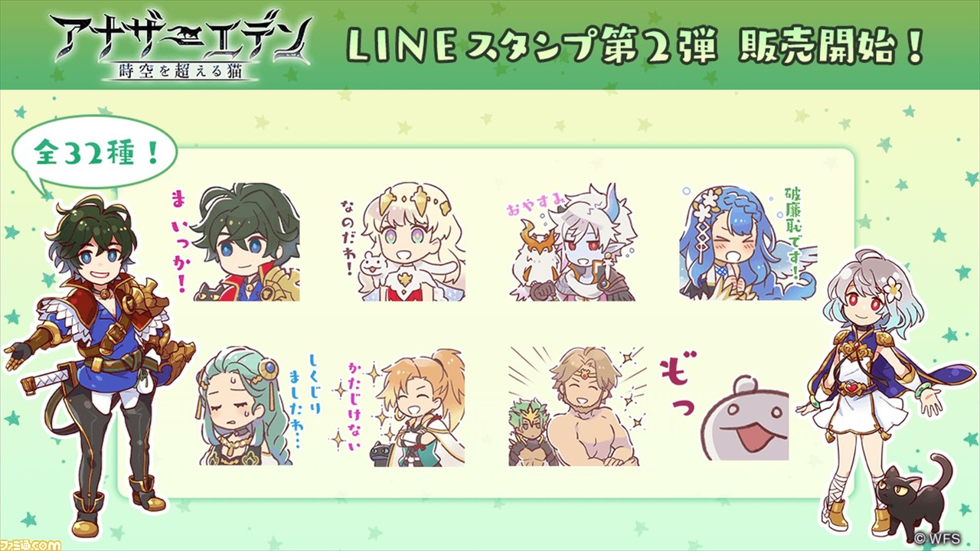Select the blue-haired girl '破廉恥です!' sticker
This screenshot has width=980, height=551.
click(739, 243)
